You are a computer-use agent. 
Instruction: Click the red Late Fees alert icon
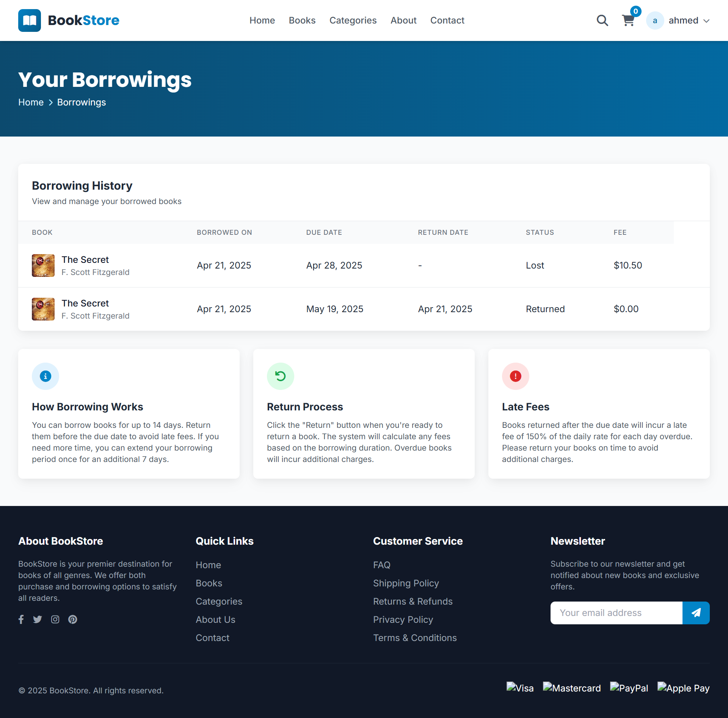[516, 376]
